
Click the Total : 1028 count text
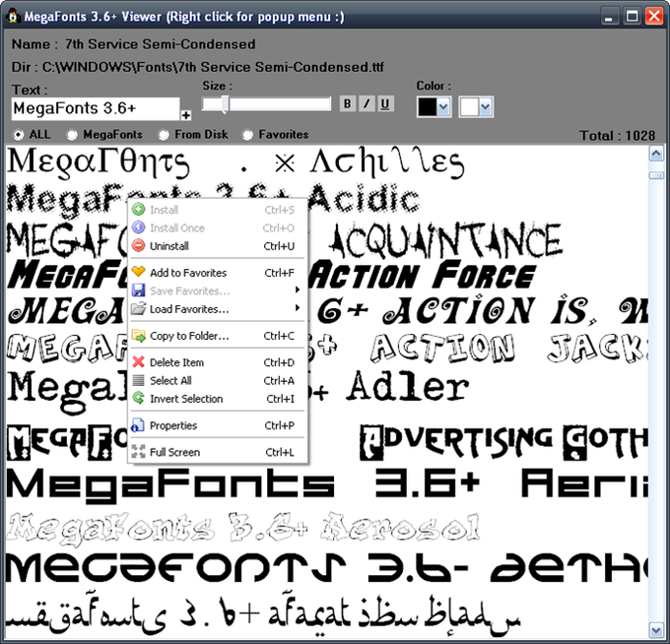coord(617,136)
